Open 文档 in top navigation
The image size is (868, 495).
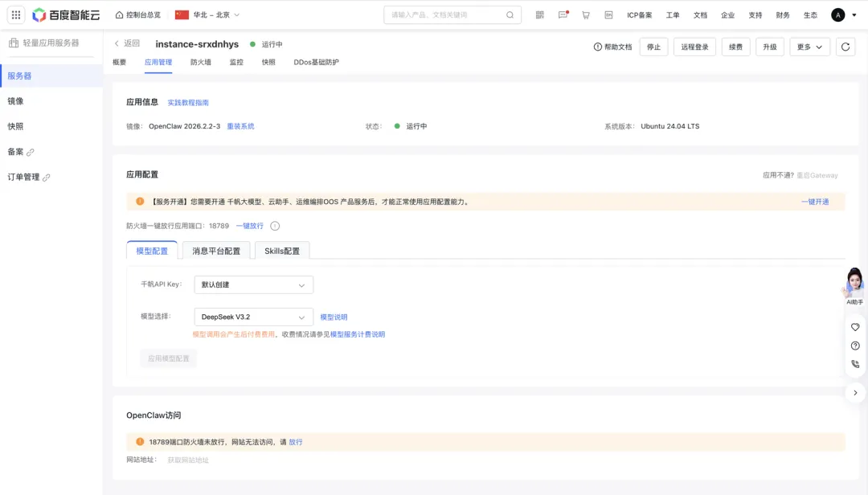coord(700,15)
